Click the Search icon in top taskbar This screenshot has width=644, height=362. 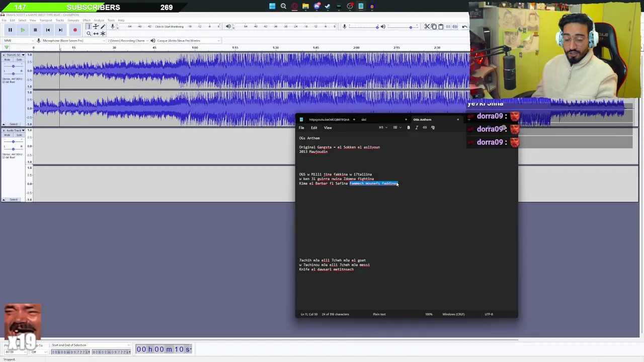coord(283,7)
